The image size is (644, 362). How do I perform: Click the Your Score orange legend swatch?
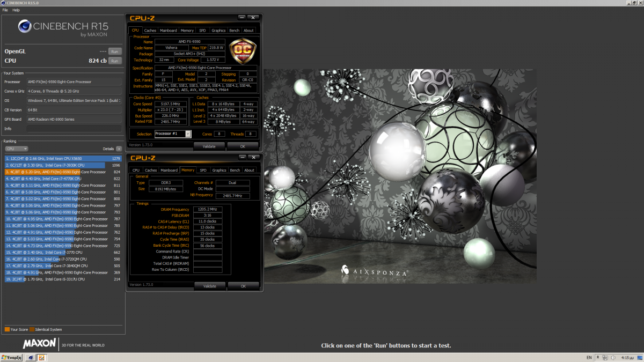coord(7,329)
